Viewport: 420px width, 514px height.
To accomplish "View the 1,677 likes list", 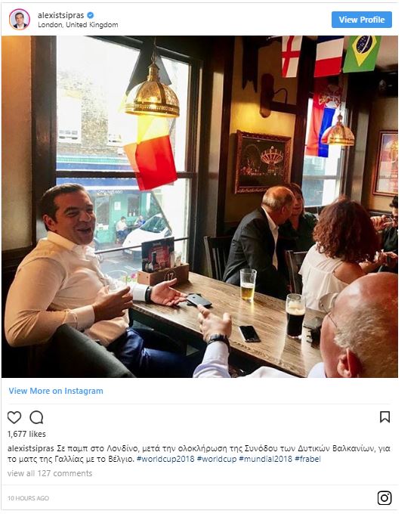I will click(x=26, y=434).
